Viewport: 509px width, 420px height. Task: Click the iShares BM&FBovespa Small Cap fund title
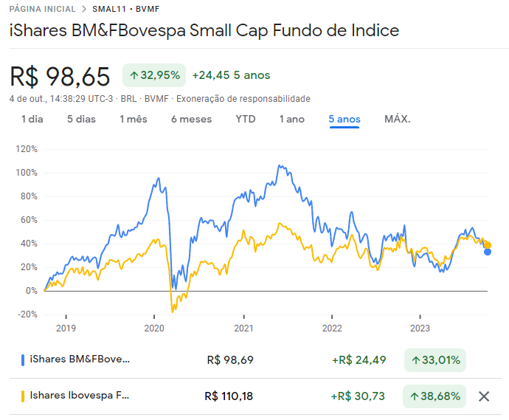pos(204,30)
